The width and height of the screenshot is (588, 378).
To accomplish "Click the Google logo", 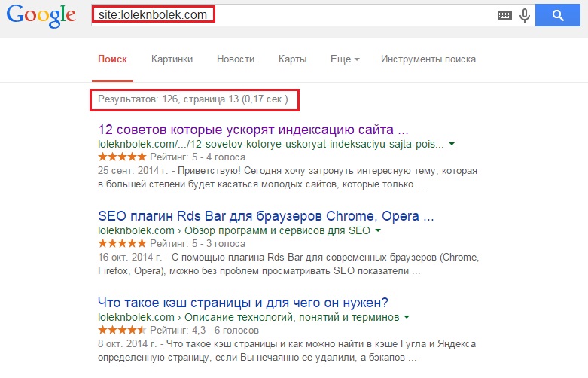I will coord(41,16).
